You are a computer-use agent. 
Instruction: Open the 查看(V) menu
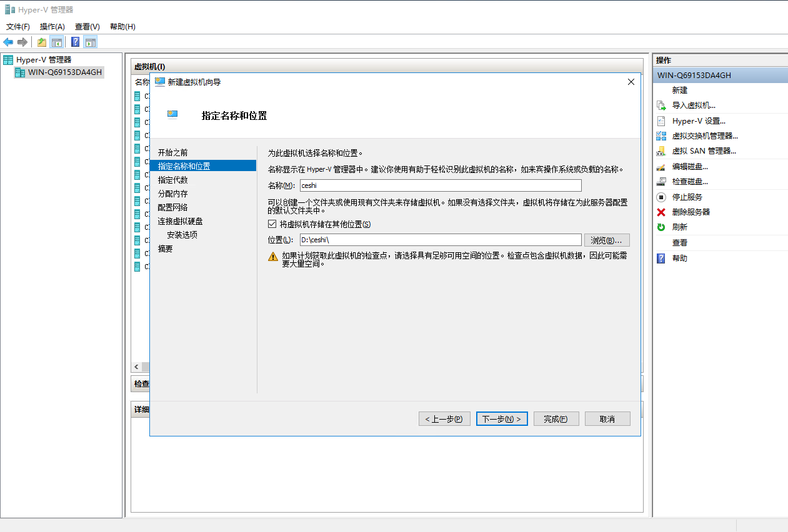pyautogui.click(x=87, y=27)
